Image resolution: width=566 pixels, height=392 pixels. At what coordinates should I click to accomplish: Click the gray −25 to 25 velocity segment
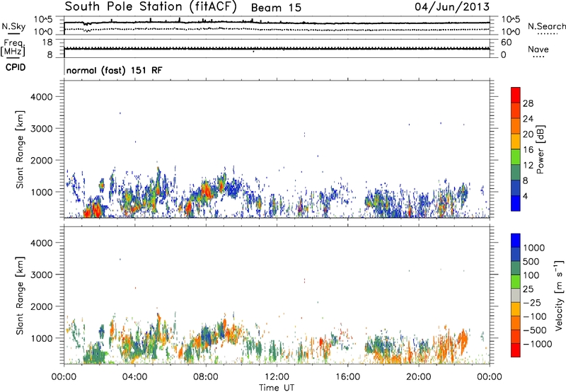[516, 296]
